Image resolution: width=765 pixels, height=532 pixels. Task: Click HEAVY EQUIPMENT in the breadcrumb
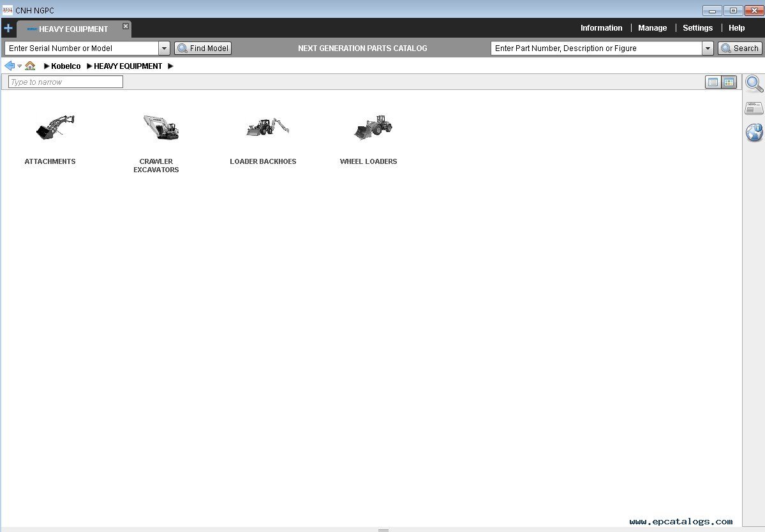point(128,66)
